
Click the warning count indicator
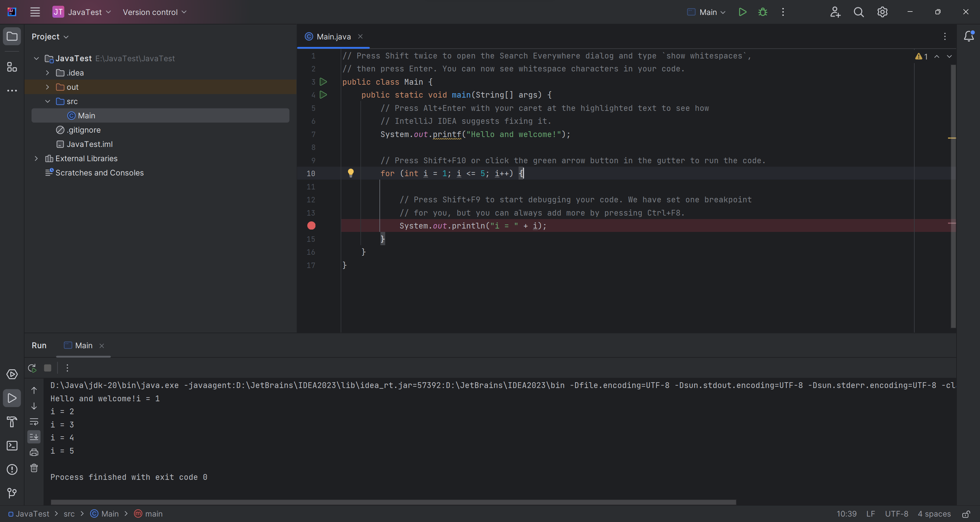(x=921, y=56)
